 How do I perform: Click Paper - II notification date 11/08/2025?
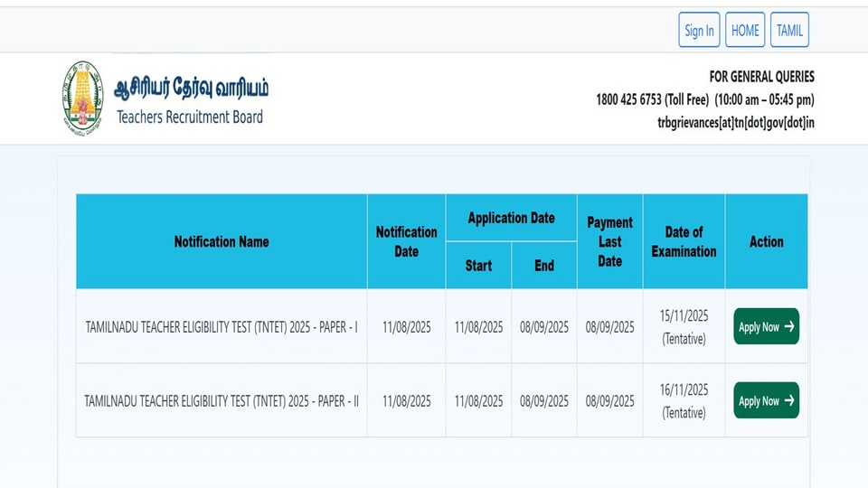(x=406, y=400)
